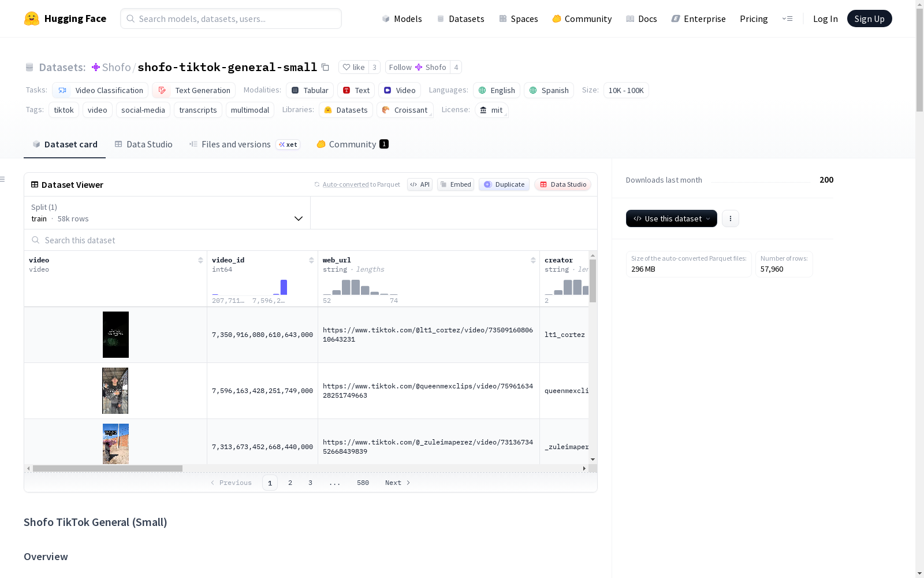Filter by the Text modality tag
This screenshot has width=924, height=578.
(x=356, y=90)
